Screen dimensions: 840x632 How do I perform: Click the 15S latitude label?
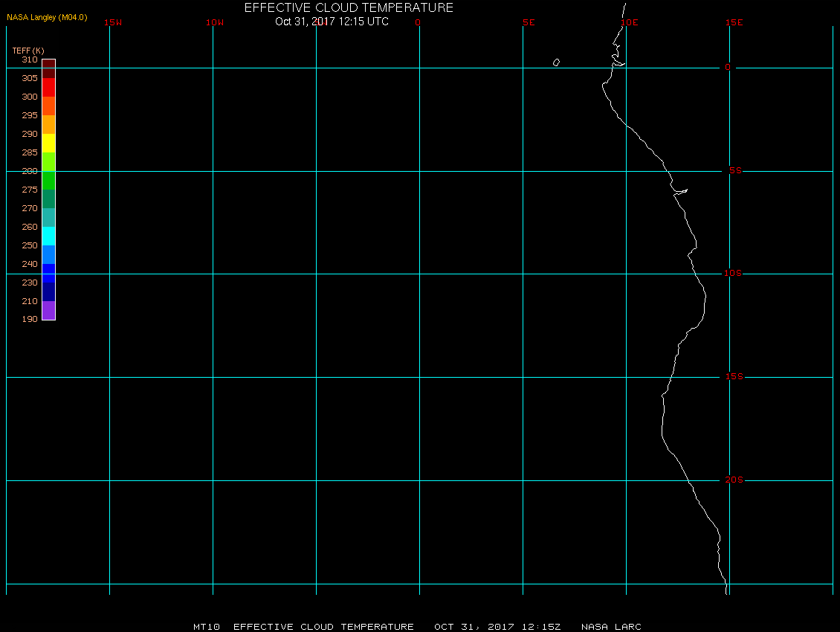click(734, 377)
